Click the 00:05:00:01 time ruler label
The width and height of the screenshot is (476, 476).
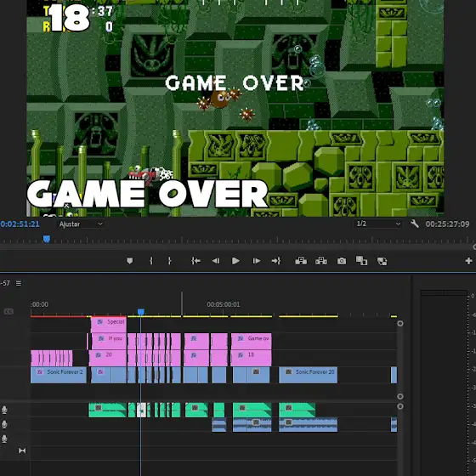point(223,304)
